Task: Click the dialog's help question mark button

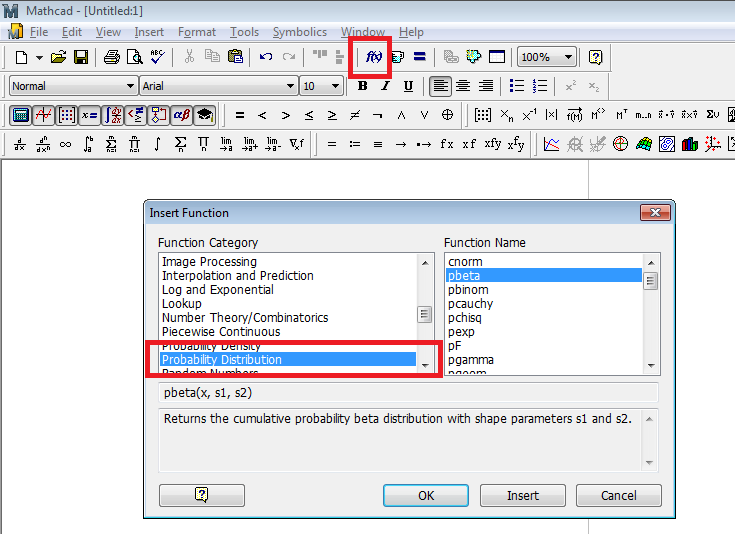Action: (202, 495)
